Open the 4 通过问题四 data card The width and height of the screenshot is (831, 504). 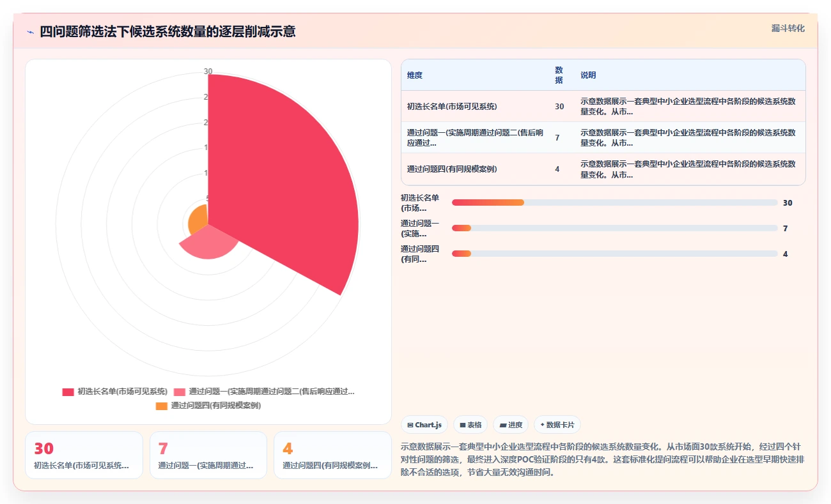(x=332, y=455)
